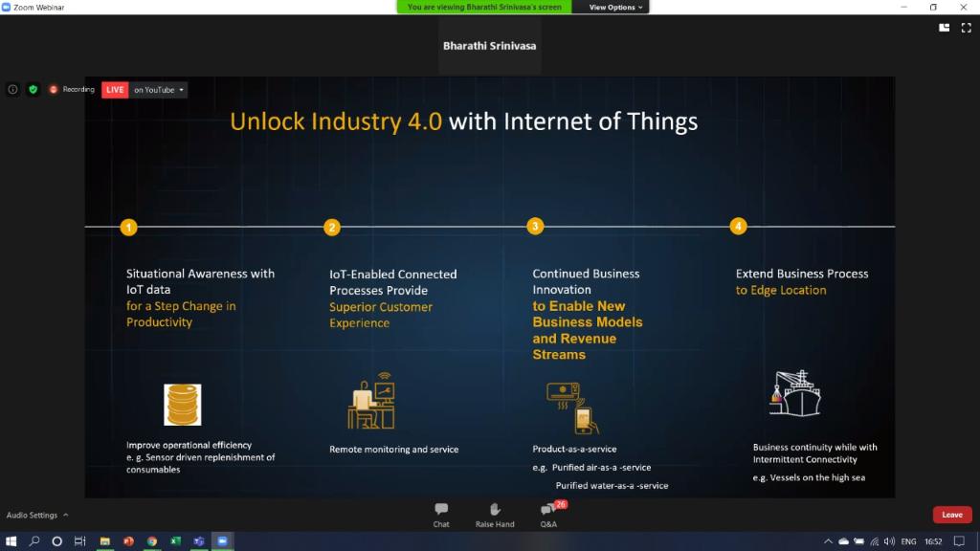Click the red LIVE indicator
This screenshot has width=980, height=551.
point(115,90)
